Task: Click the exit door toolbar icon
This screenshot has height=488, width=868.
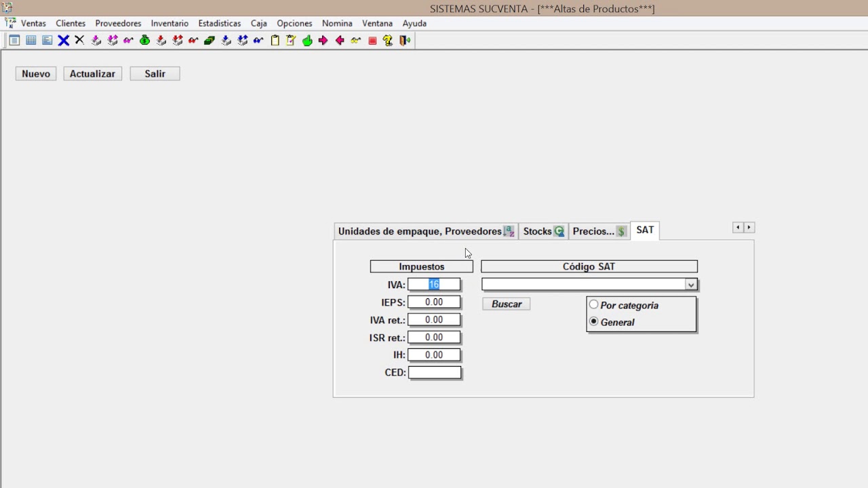Action: 405,41
